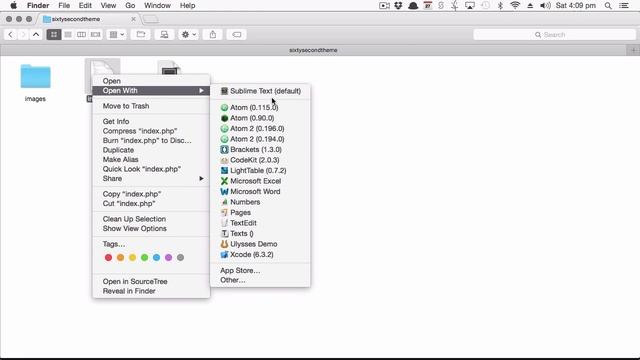
Task: Switch to column view
Action: tap(82, 35)
